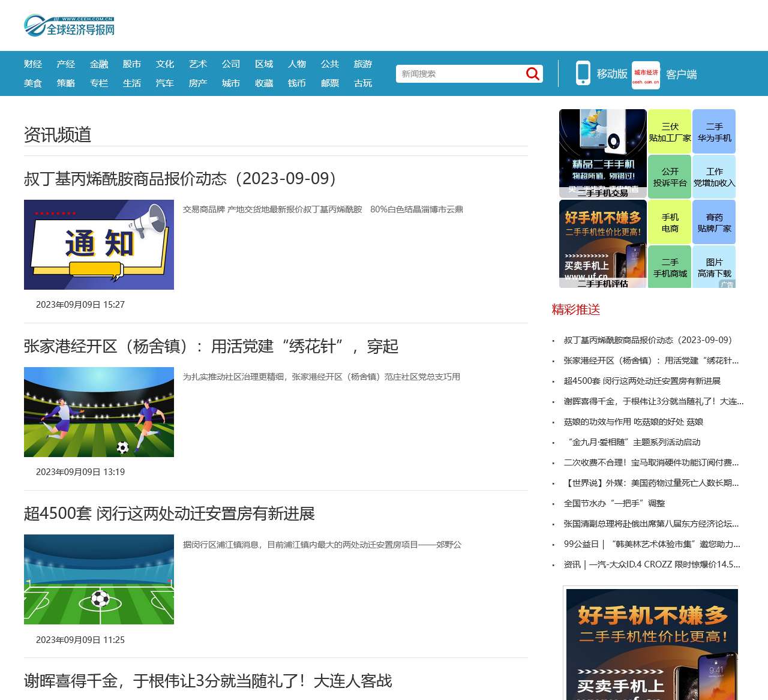
Task: Select the 古玩 menu item
Action: point(362,83)
